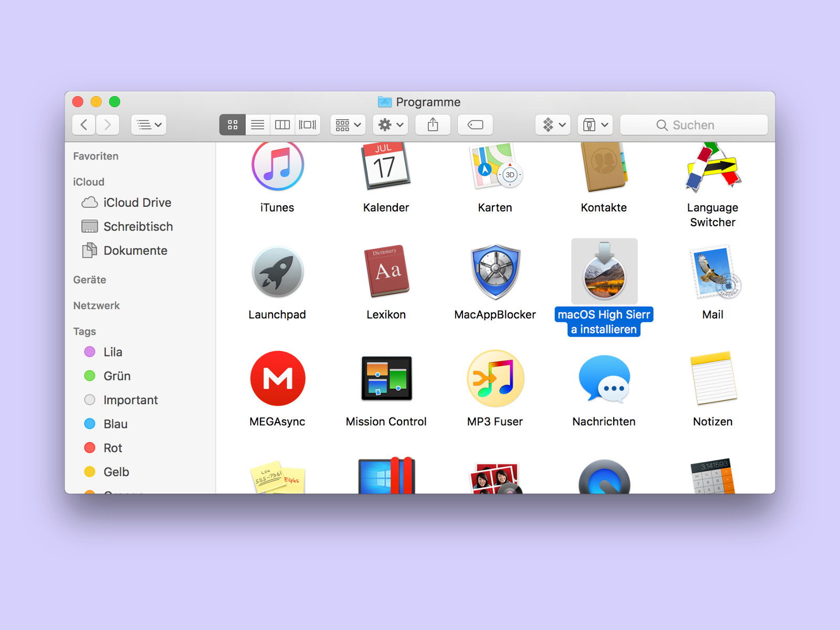The image size is (840, 630).
Task: Switch to list view mode
Action: click(x=257, y=124)
